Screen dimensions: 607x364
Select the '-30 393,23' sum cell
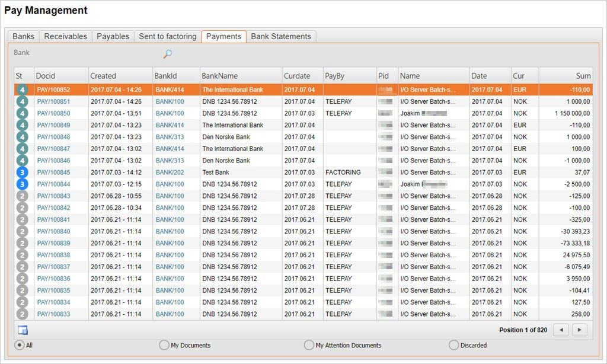pos(566,232)
